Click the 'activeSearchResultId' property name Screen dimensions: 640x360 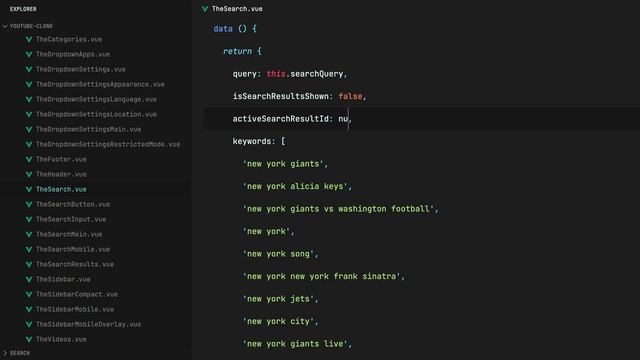point(280,119)
